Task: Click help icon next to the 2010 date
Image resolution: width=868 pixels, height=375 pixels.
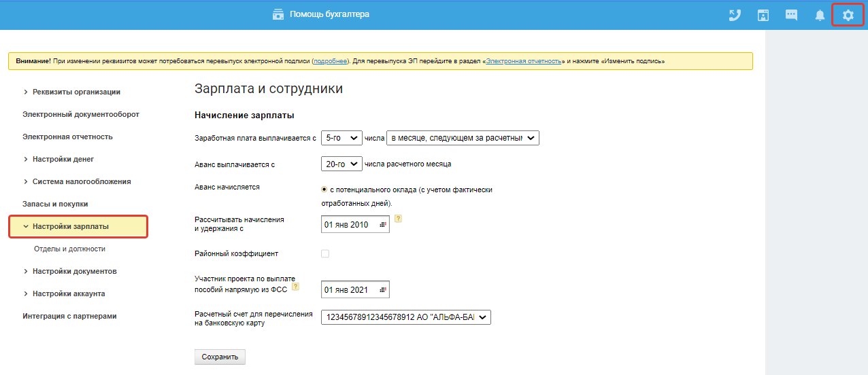Action: tap(399, 219)
